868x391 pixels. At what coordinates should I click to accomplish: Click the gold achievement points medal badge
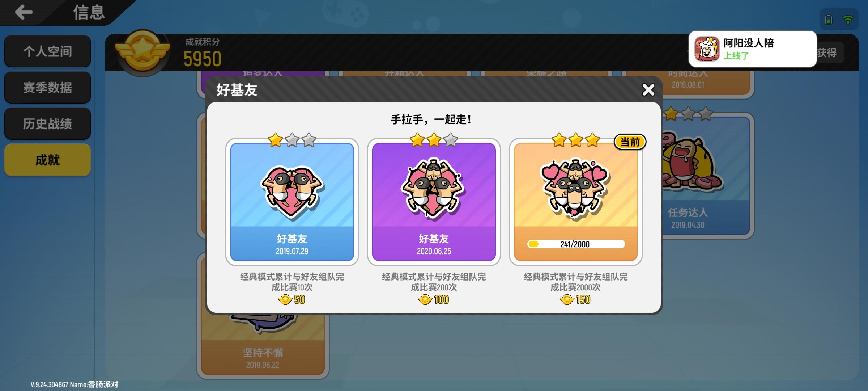coord(142,53)
